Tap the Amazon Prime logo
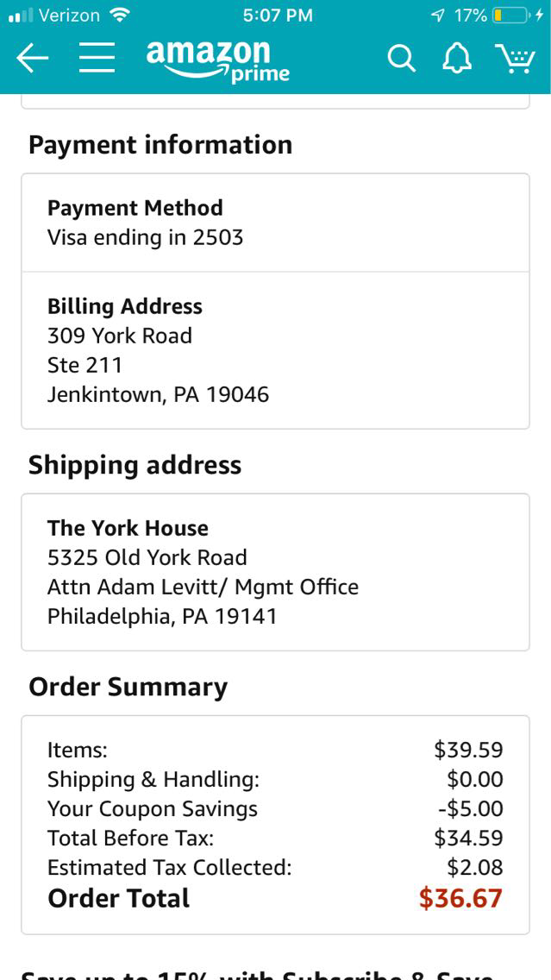 click(x=216, y=60)
